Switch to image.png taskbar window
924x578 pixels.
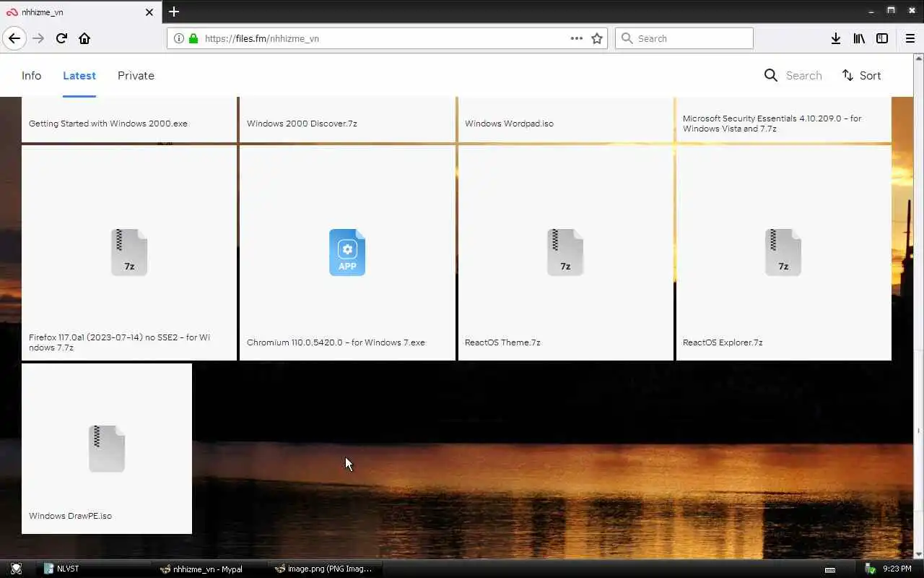coord(324,569)
